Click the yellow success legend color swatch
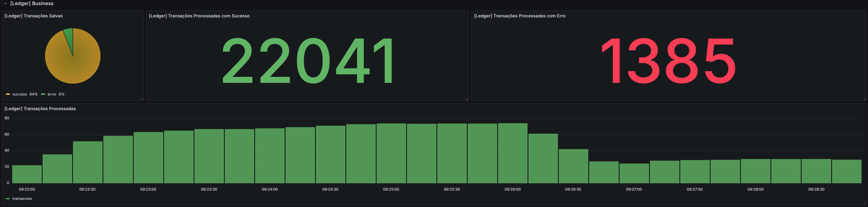Screen dimensions: 868x207 [x=8, y=94]
